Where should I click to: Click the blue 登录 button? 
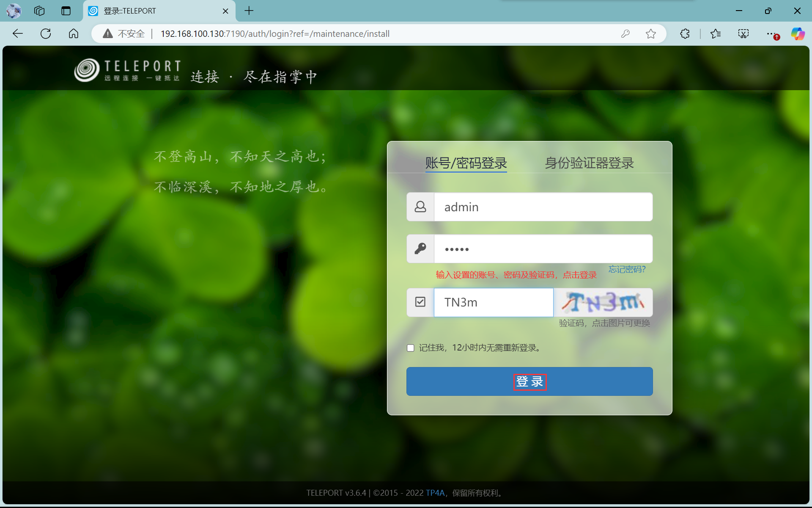529,381
